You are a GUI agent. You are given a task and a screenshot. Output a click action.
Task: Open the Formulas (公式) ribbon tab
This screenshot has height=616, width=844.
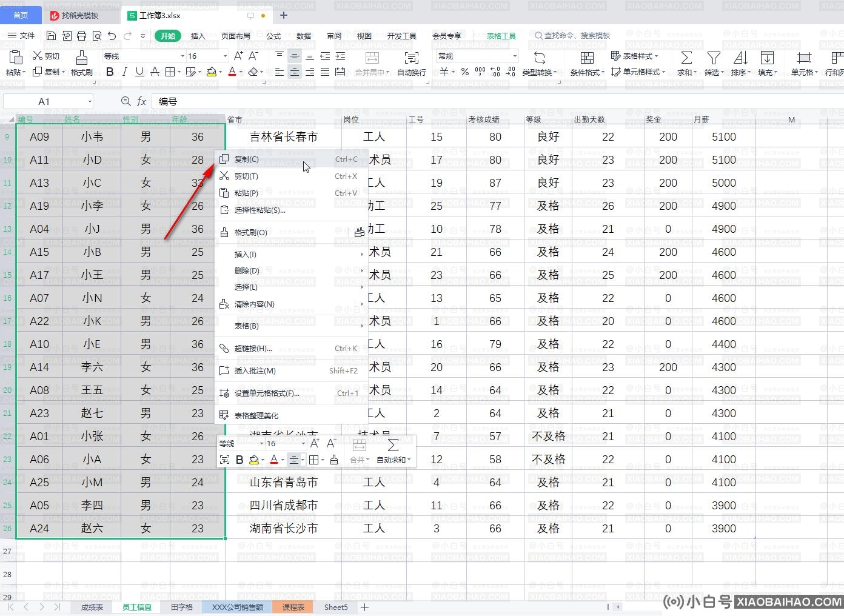pyautogui.click(x=273, y=36)
